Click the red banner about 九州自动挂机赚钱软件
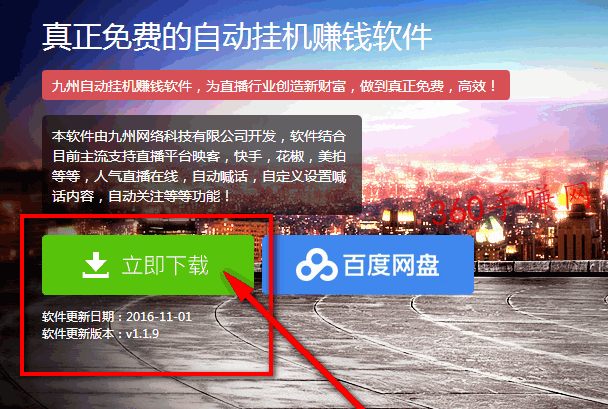The width and height of the screenshot is (608, 409). click(x=276, y=85)
